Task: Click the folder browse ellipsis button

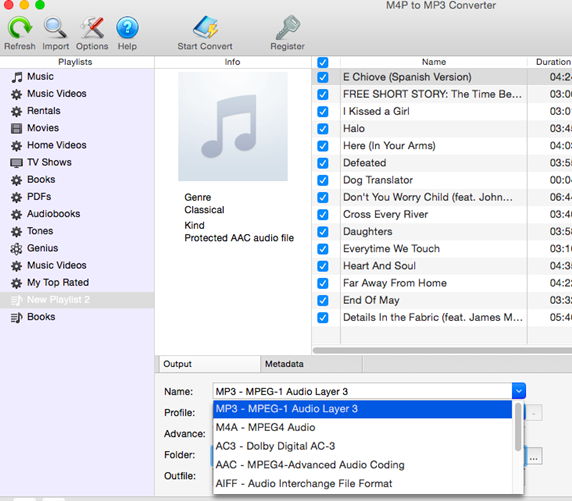Action: (x=533, y=456)
